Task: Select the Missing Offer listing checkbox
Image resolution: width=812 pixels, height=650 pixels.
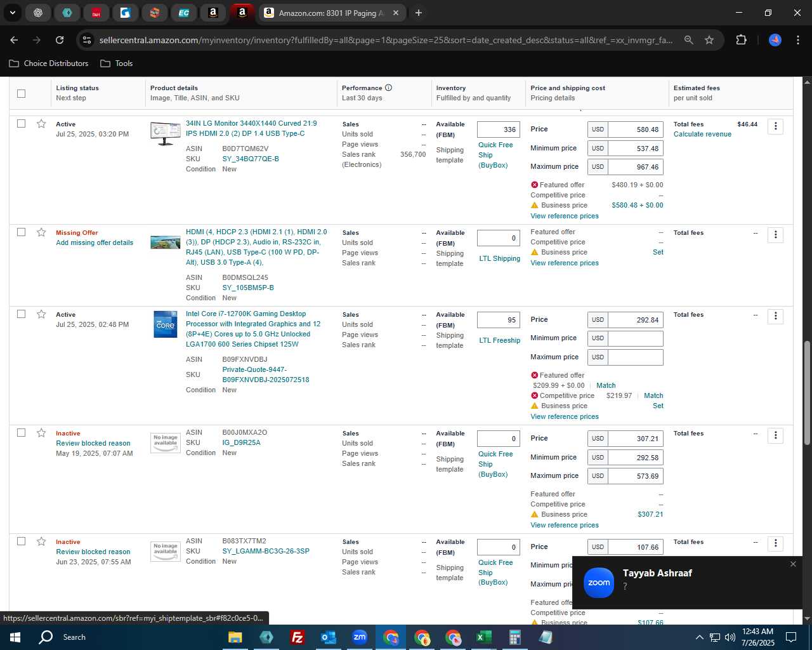Action: (21, 232)
